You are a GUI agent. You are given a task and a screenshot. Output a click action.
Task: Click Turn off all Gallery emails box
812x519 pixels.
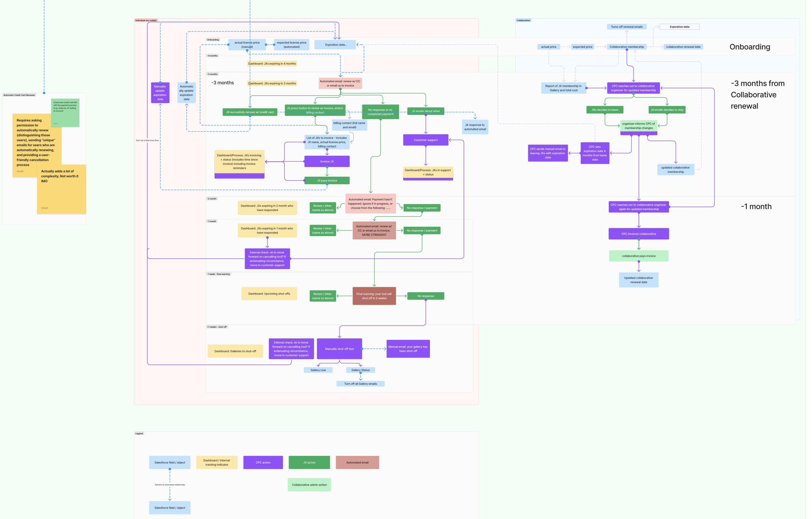point(361,384)
